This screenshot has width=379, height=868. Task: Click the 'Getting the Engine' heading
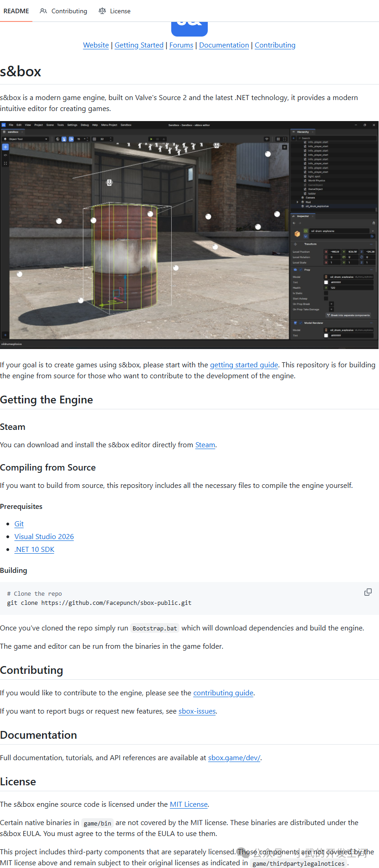(x=47, y=400)
